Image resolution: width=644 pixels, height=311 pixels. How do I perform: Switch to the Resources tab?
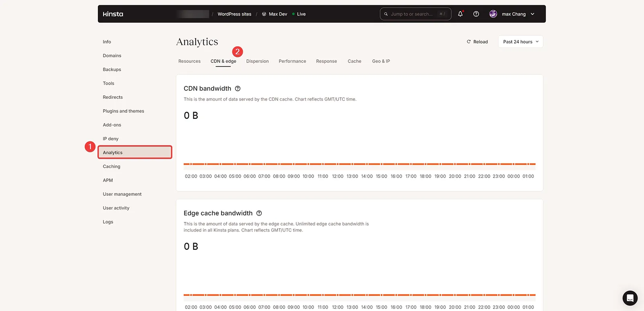(189, 61)
